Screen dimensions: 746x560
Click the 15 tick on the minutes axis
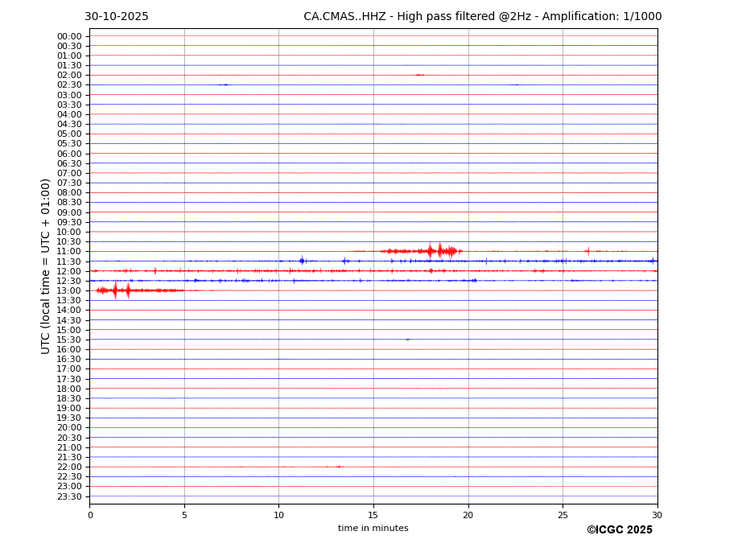tap(373, 515)
